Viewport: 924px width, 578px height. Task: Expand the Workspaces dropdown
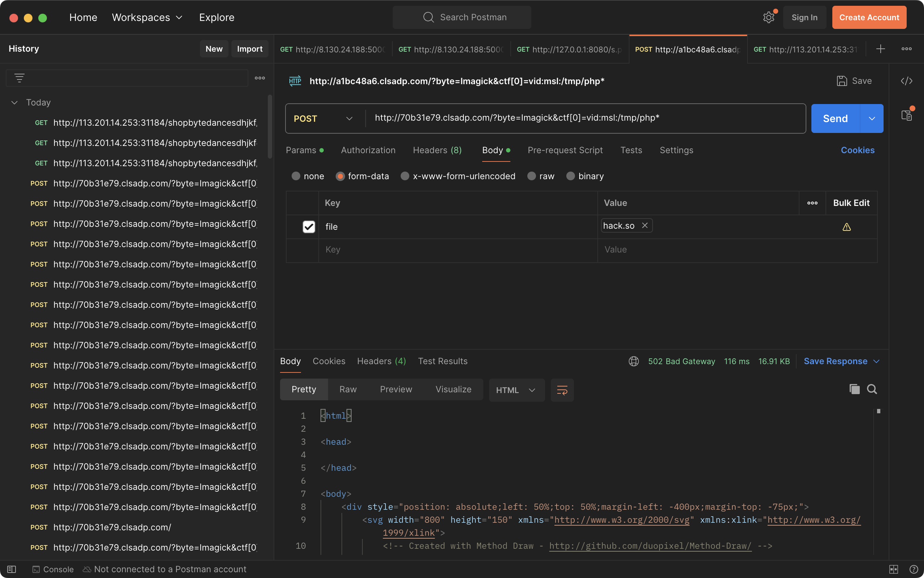(x=147, y=18)
